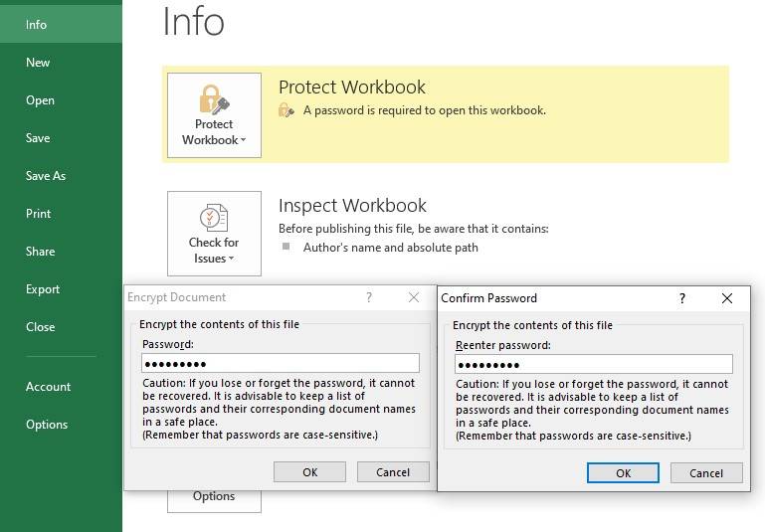Image resolution: width=765 pixels, height=532 pixels.
Task: Select Save As in the sidebar
Action: (46, 176)
